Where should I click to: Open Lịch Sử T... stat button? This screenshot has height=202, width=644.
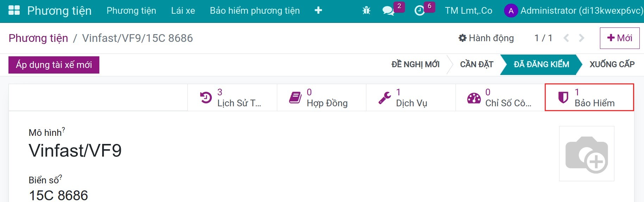click(x=232, y=97)
